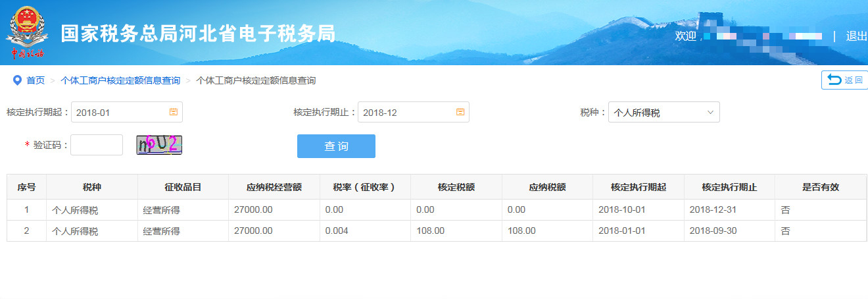This screenshot has height=299, width=868.
Task: Click 108.00 in 应纳税额 column
Action: [547, 231]
